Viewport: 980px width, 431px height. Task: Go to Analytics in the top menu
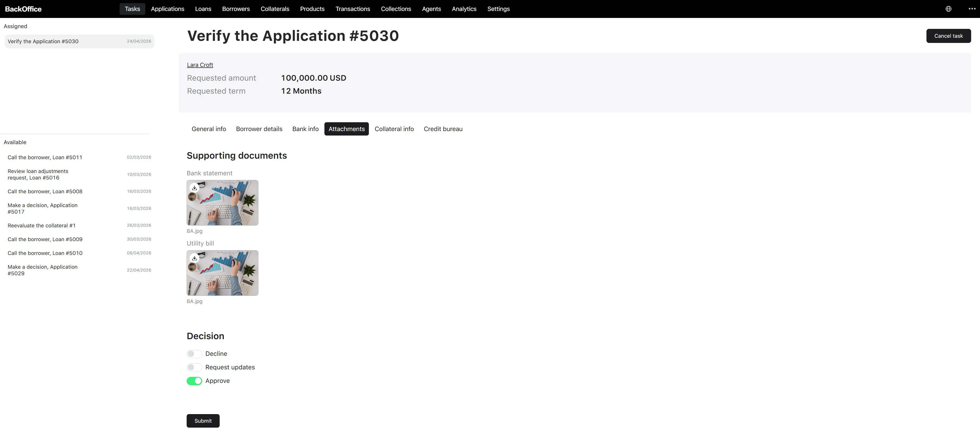464,9
